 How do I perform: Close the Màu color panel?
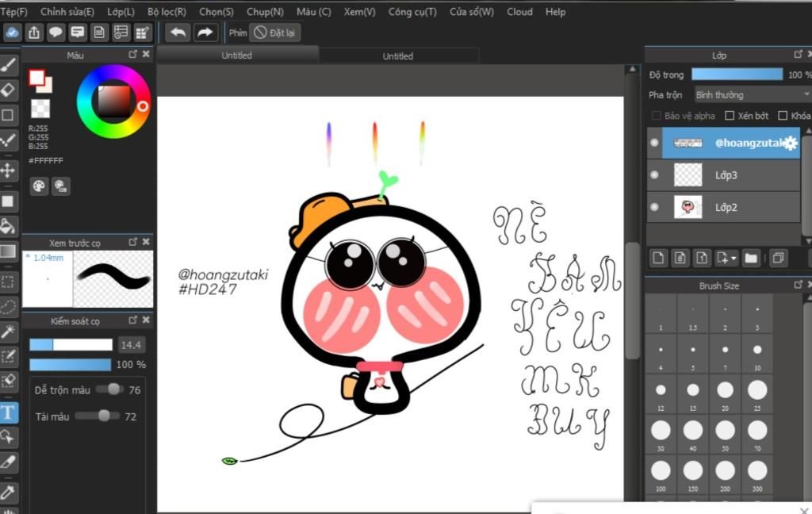click(x=146, y=54)
